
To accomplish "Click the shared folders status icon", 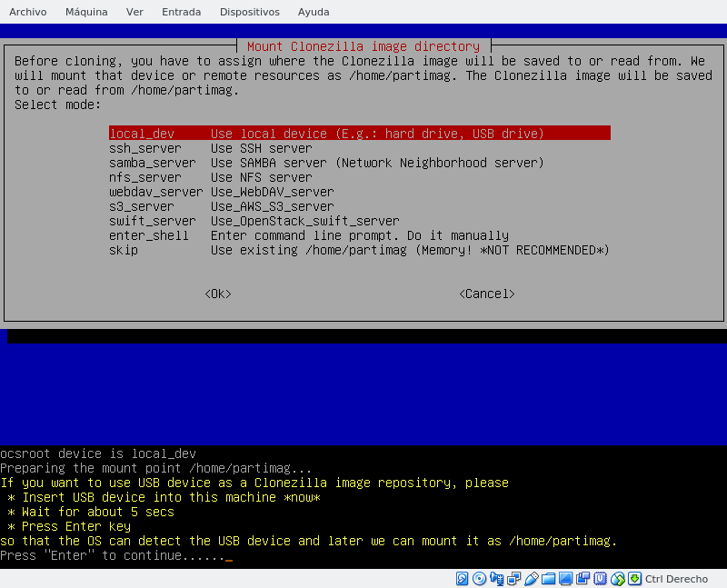I will (548, 579).
